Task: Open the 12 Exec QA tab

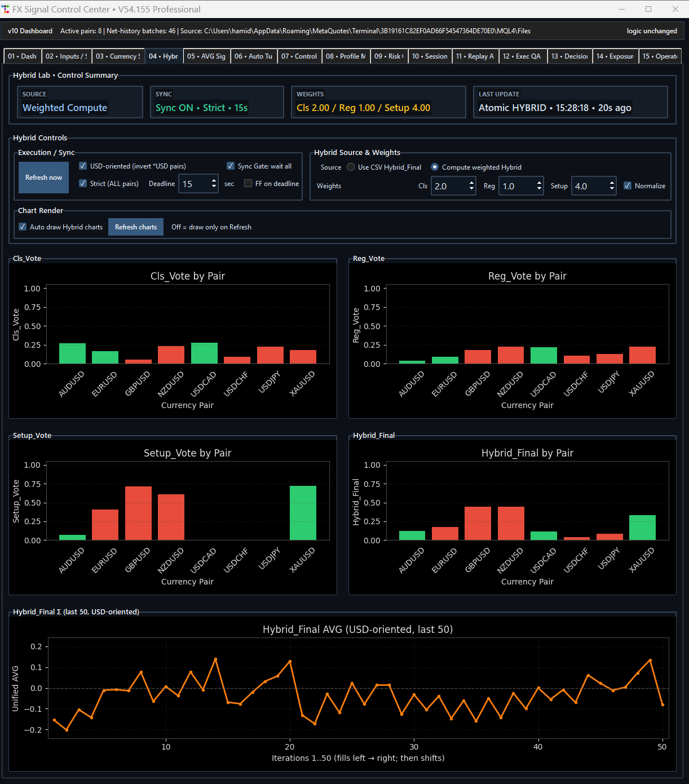Action: coord(523,56)
